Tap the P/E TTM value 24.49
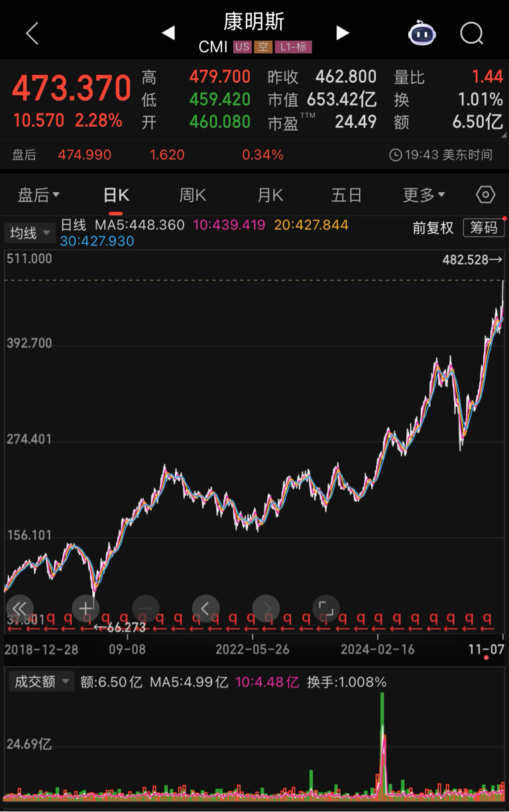509x812 pixels. [356, 122]
